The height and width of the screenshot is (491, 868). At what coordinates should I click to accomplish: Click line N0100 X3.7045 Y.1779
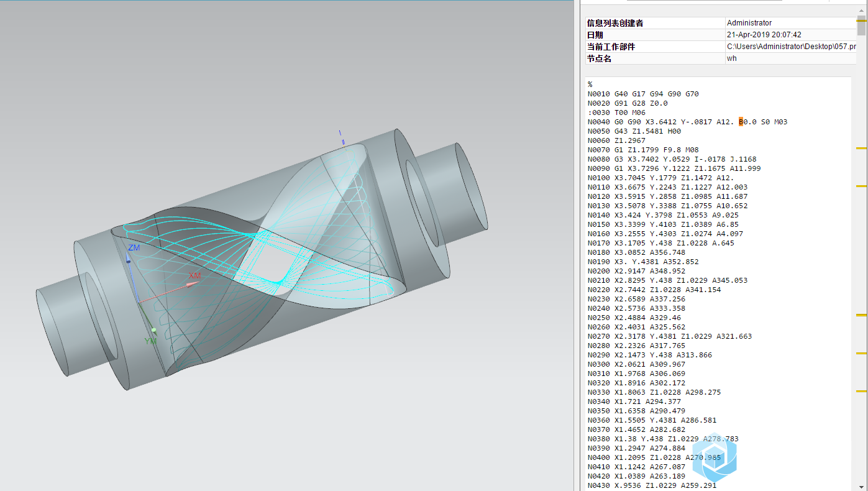[x=661, y=178]
